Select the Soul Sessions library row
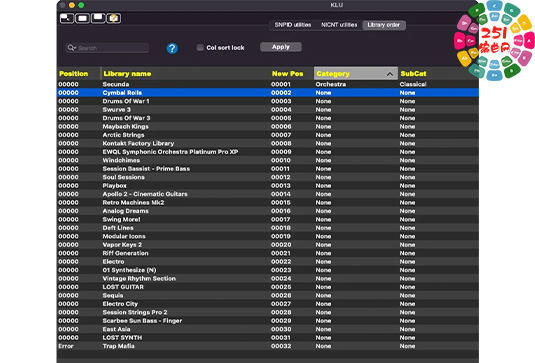Image resolution: width=535 pixels, height=363 pixels. (268, 177)
